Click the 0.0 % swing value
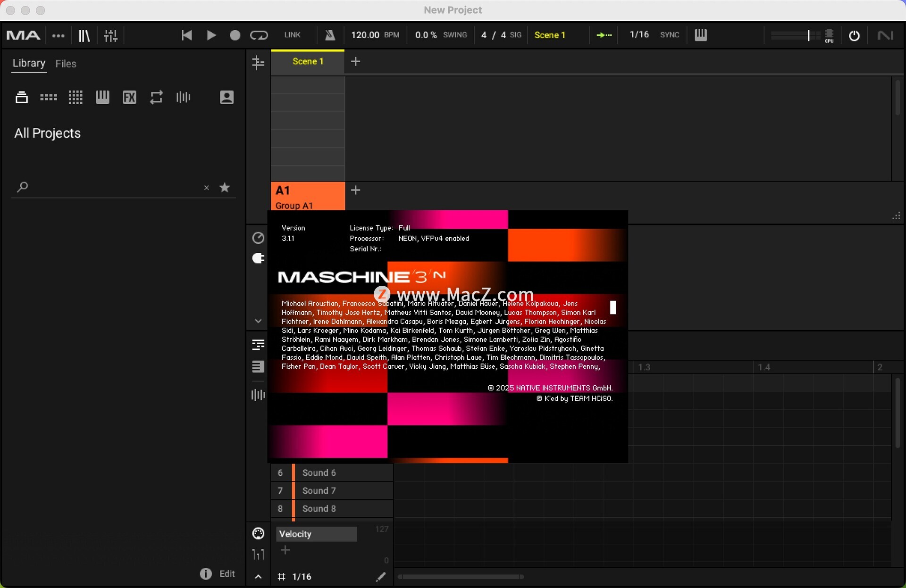Image resolution: width=906 pixels, height=588 pixels. click(426, 35)
